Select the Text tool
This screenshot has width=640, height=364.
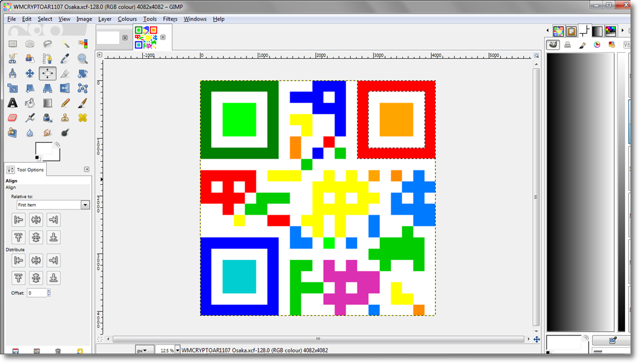tap(12, 103)
